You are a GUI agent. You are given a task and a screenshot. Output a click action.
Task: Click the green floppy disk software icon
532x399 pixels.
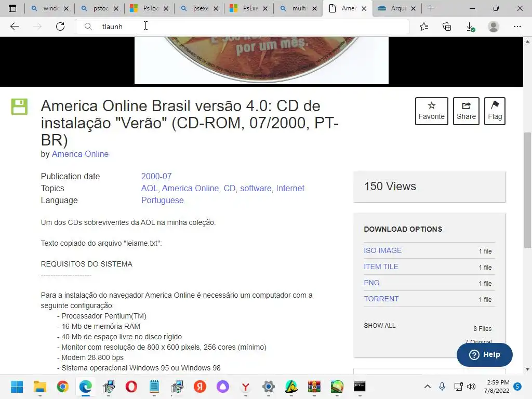(19, 107)
